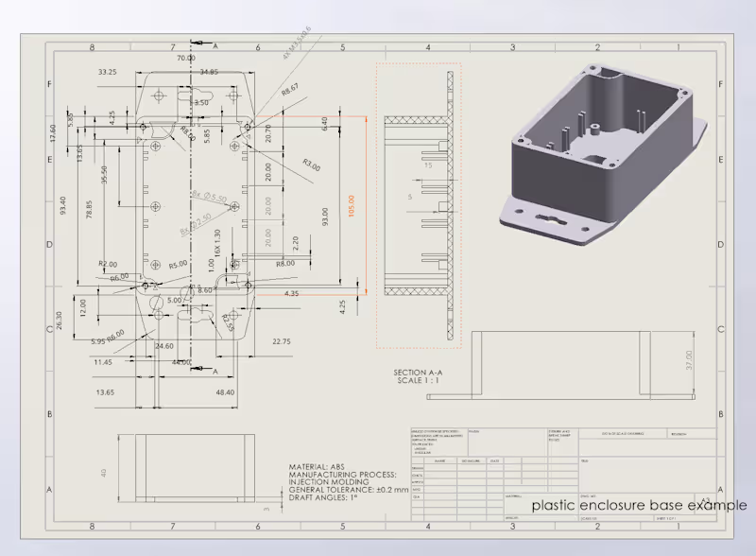Click the 2.20 dimension text

296,243
